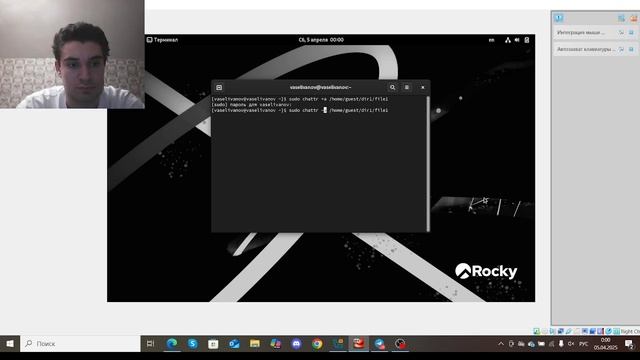Open Google Chrome from the taskbar

click(317, 344)
